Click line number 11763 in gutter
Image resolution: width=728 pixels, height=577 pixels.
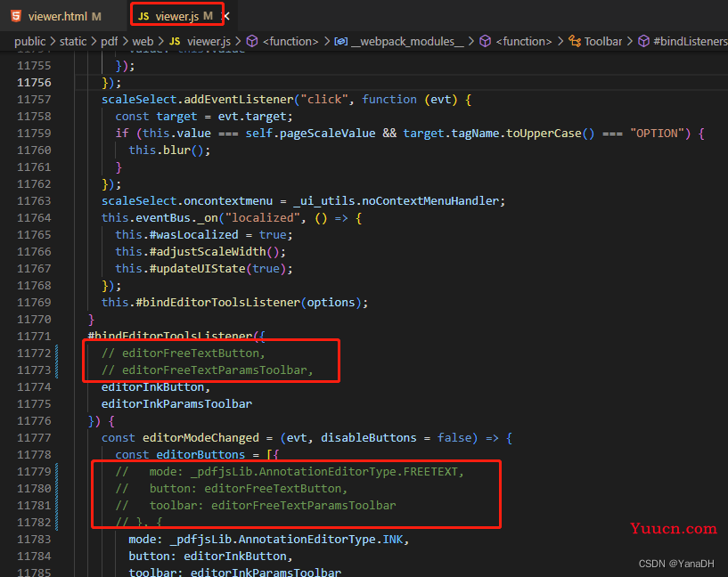tap(34, 201)
